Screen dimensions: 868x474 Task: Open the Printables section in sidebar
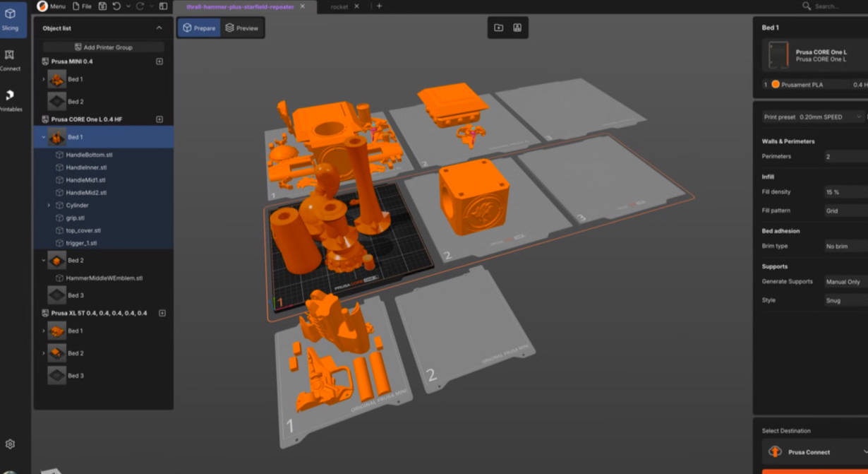[10, 100]
